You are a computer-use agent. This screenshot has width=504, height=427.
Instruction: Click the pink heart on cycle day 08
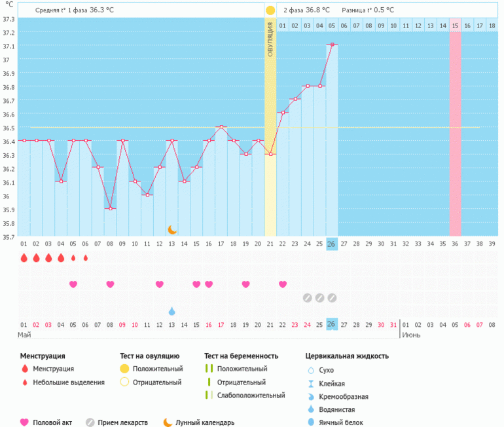[x=110, y=284]
